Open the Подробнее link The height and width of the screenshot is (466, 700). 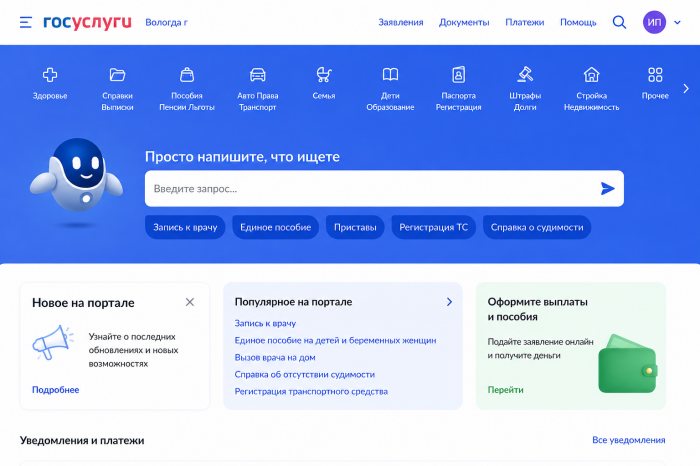(55, 390)
